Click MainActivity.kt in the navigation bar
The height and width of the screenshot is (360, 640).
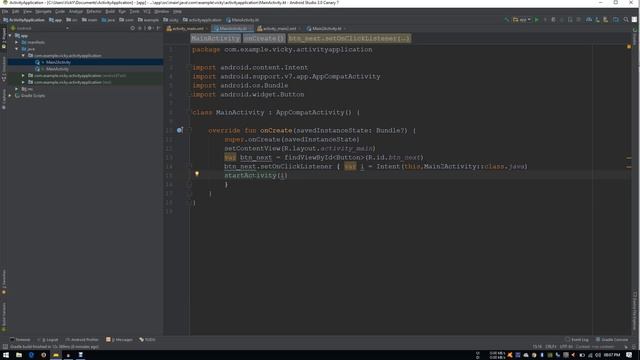tap(242, 20)
